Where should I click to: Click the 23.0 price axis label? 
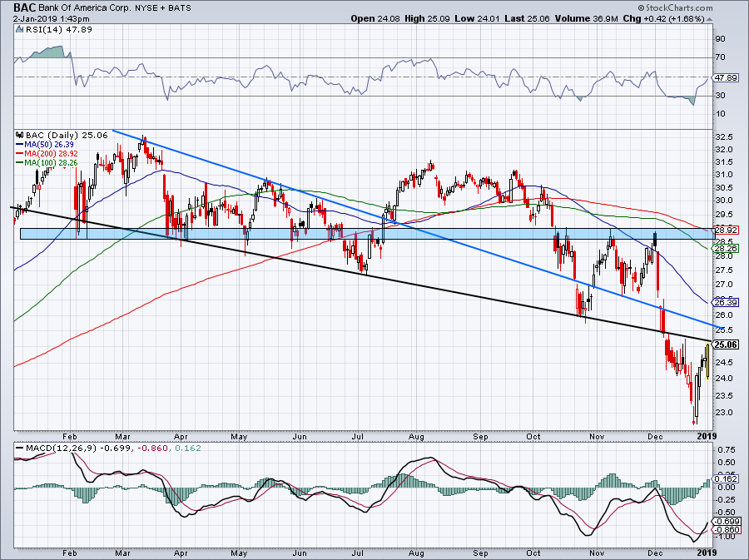pyautogui.click(x=724, y=413)
